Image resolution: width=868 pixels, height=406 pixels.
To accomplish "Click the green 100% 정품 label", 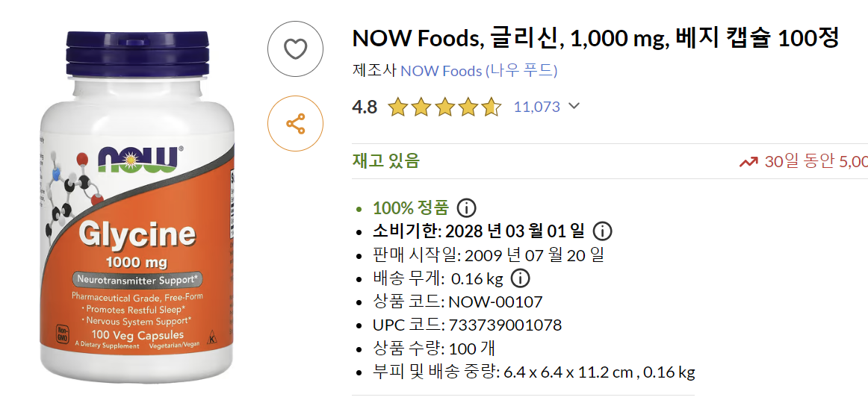I will click(x=411, y=207).
